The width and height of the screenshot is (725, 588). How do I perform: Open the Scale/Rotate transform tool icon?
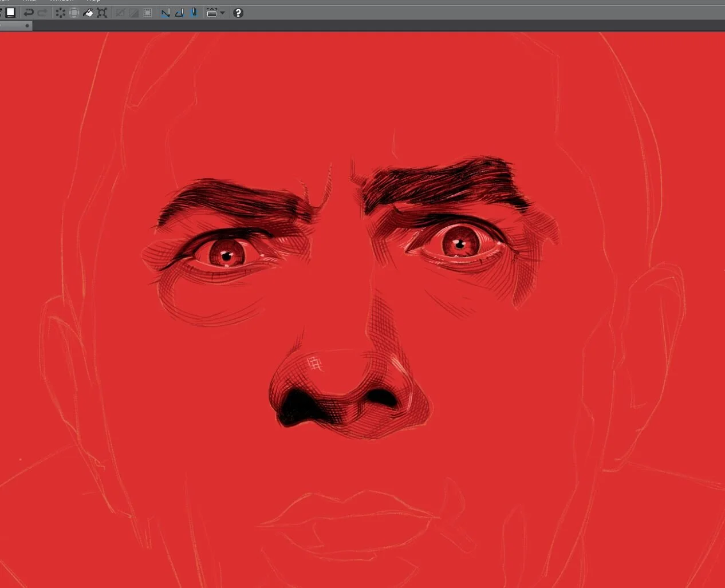tap(102, 13)
